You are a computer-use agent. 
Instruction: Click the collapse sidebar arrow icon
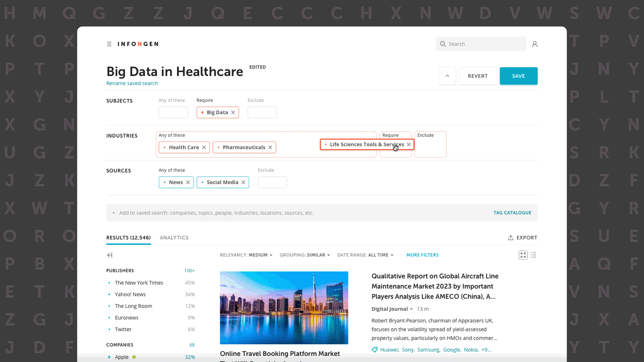pos(110,255)
